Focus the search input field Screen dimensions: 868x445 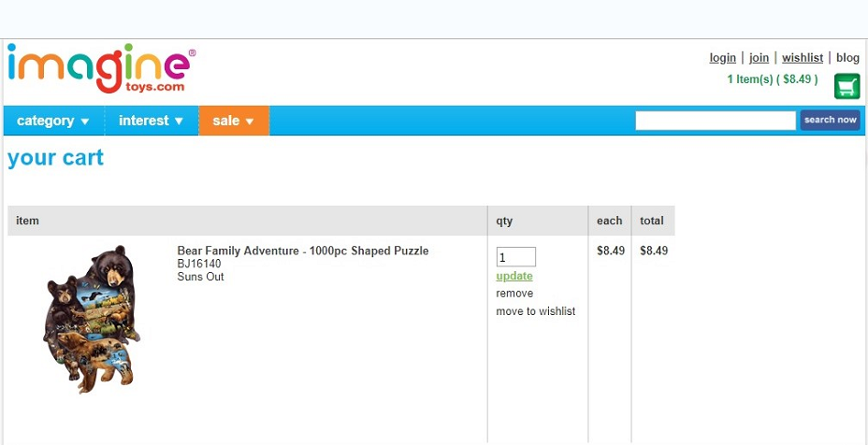716,120
